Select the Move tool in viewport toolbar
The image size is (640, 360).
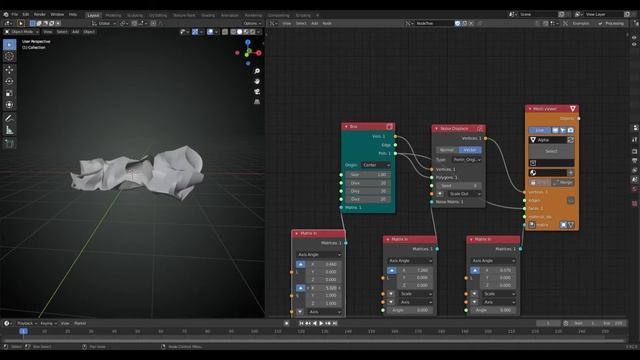(9, 70)
